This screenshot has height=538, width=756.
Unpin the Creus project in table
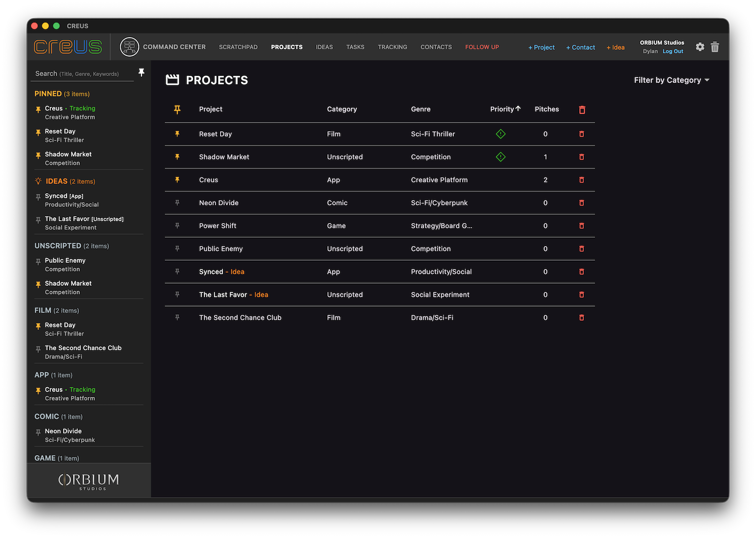177,180
